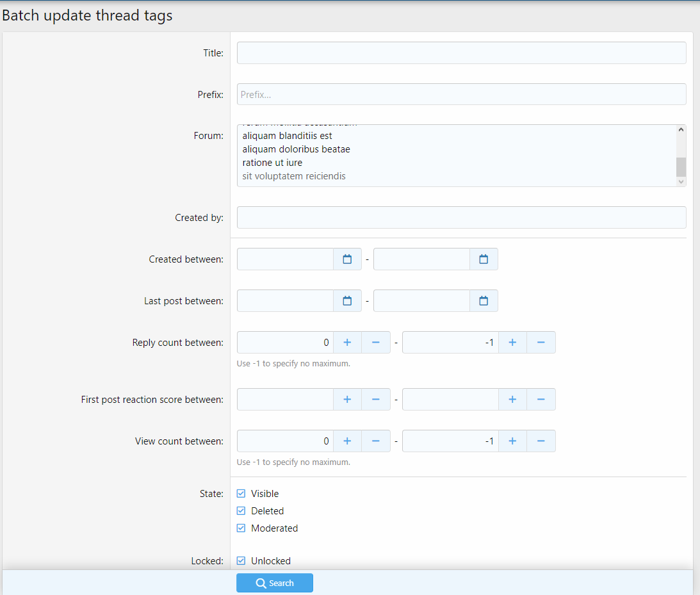Focus the Title text field
Screen dimensions: 700x595
tap(461, 53)
